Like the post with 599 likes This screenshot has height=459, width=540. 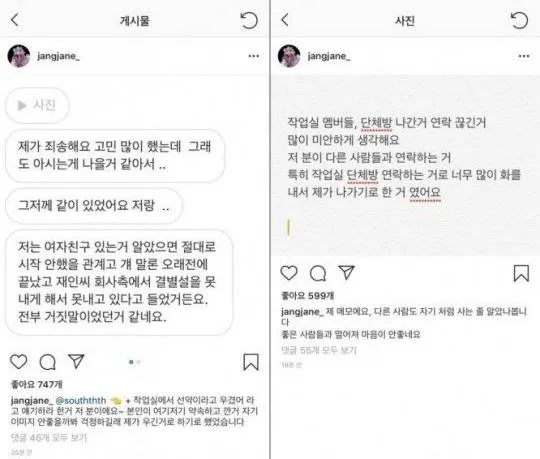coord(289,273)
